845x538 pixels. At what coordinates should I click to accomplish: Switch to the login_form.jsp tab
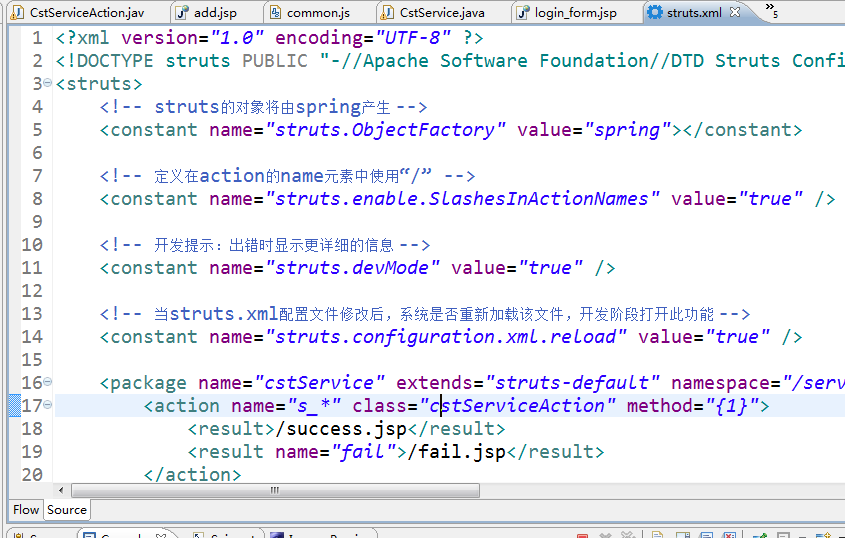[x=567, y=12]
